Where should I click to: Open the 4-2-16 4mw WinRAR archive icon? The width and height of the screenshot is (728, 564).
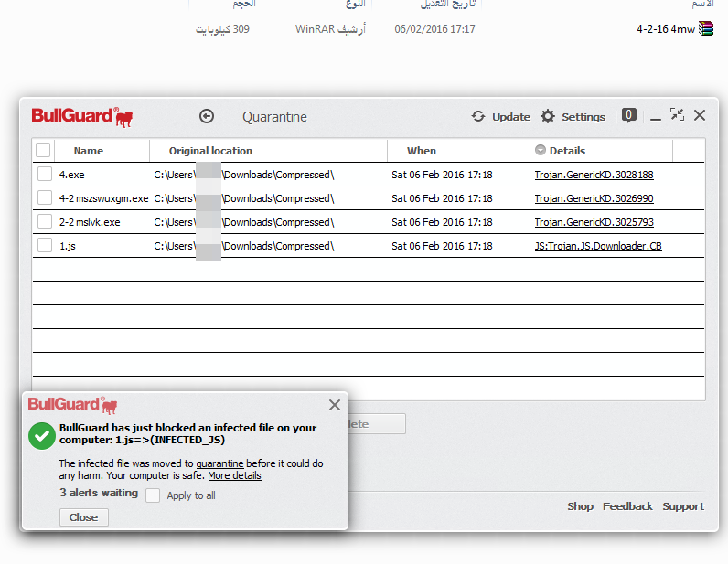(x=706, y=28)
